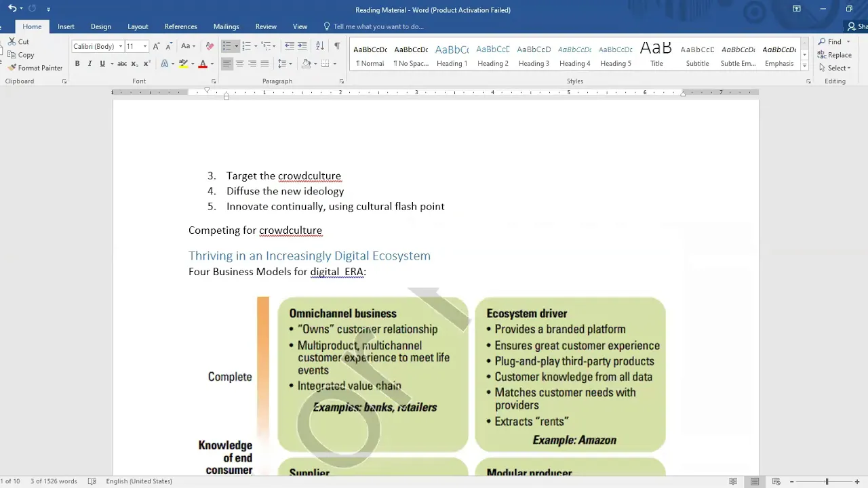
Task: Apply red font color swatch button
Action: point(203,64)
